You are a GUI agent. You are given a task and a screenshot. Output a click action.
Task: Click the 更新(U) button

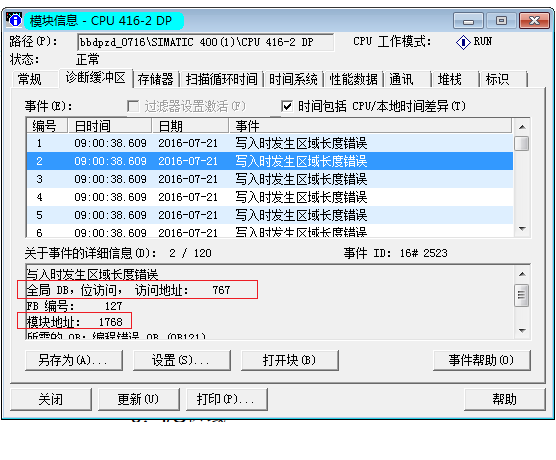tap(139, 399)
